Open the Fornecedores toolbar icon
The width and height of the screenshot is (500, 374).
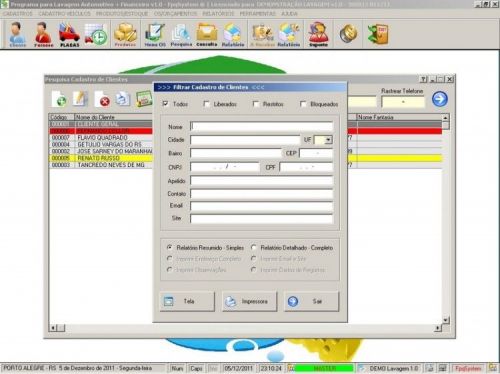point(43,34)
